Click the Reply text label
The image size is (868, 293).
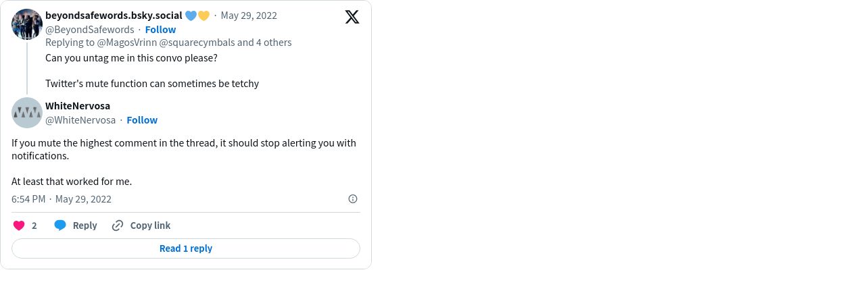click(85, 225)
